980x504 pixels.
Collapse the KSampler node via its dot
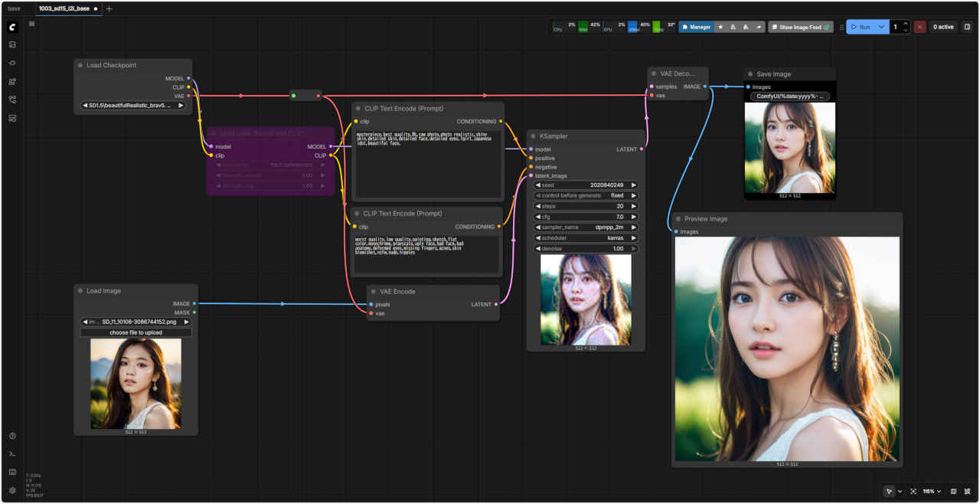(x=534, y=136)
